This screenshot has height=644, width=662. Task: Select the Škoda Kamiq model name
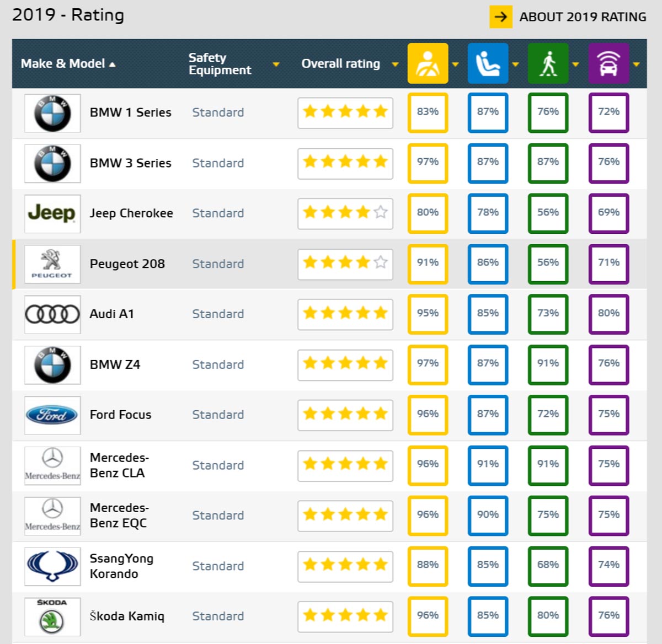point(127,616)
